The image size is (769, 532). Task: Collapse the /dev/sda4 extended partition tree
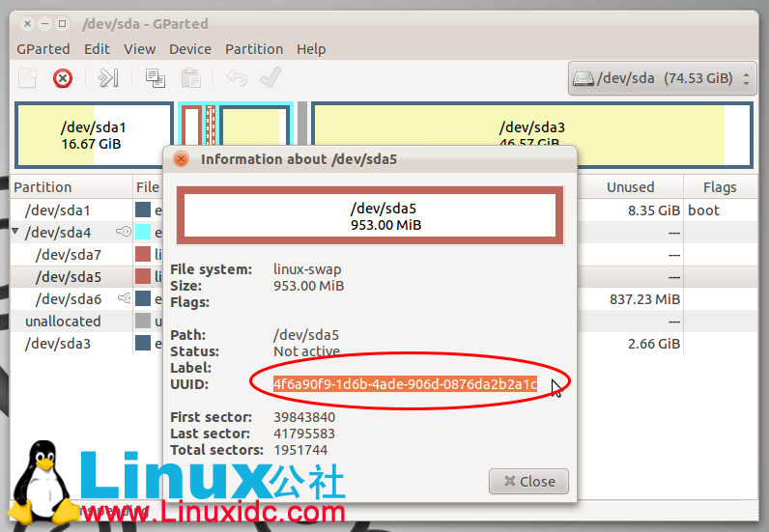point(15,232)
